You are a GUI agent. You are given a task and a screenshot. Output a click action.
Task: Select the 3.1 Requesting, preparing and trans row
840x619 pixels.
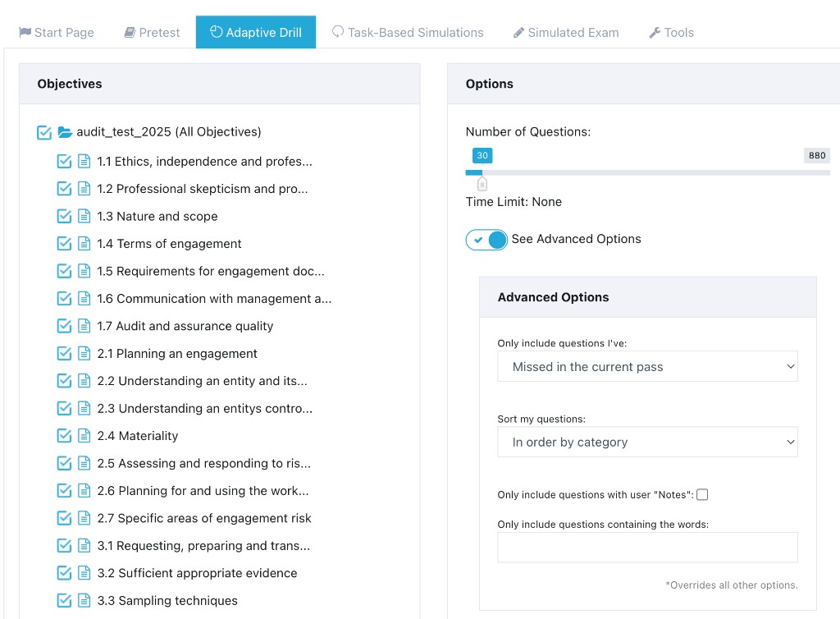point(203,546)
